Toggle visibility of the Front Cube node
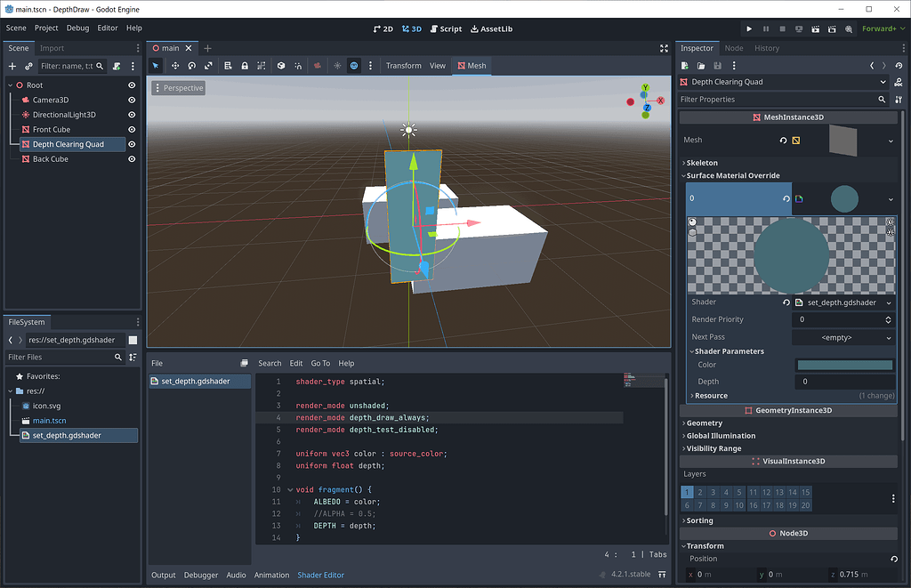Screen dimensions: 911x588 pos(132,129)
